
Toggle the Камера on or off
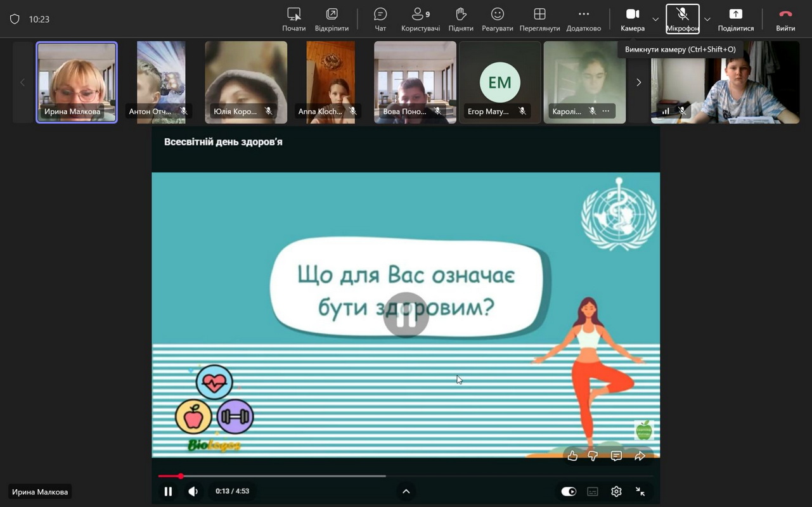point(633,19)
